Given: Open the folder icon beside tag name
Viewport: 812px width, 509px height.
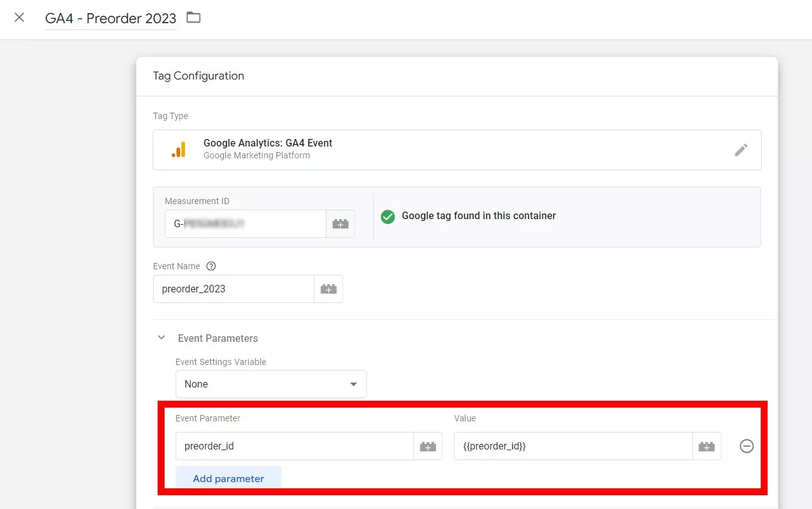Looking at the screenshot, I should tap(193, 18).
